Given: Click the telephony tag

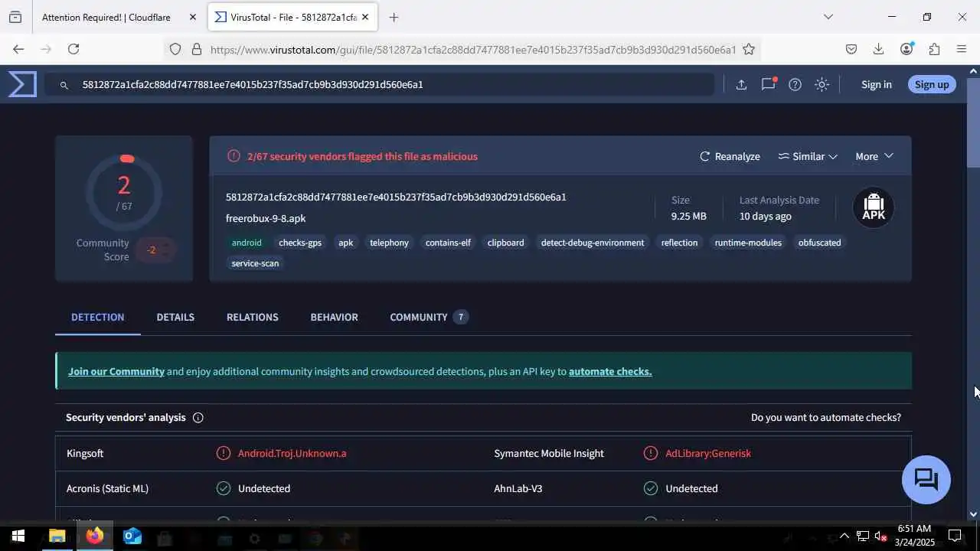Looking at the screenshot, I should (389, 243).
